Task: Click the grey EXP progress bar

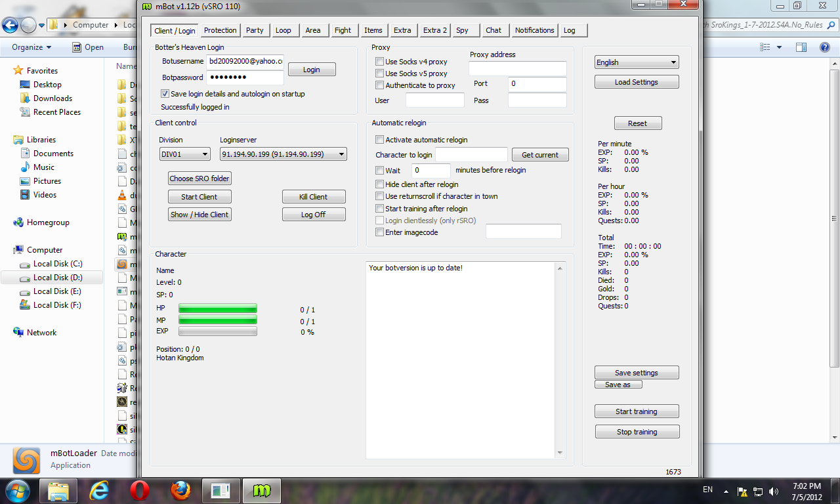Action: (218, 331)
